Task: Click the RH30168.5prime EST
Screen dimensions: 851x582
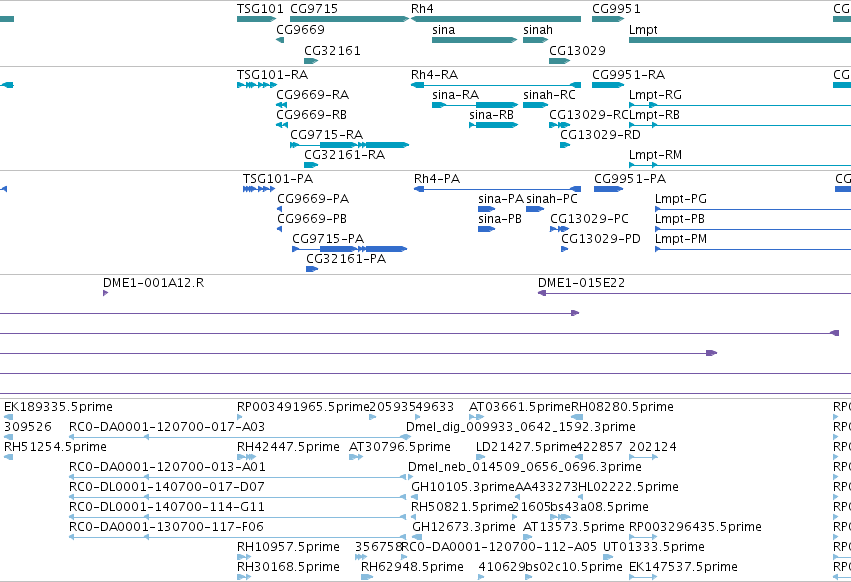Action: 244,577
